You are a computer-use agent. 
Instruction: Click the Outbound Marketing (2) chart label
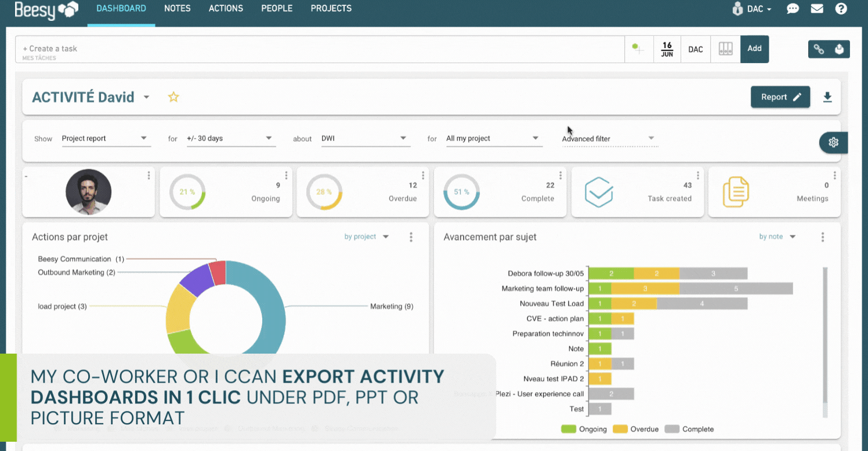click(x=77, y=272)
